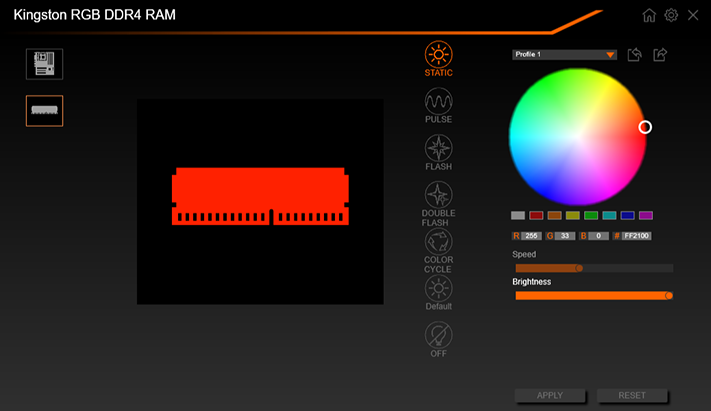Click the import profile icon
Image resolution: width=711 pixels, height=411 pixels.
point(634,54)
